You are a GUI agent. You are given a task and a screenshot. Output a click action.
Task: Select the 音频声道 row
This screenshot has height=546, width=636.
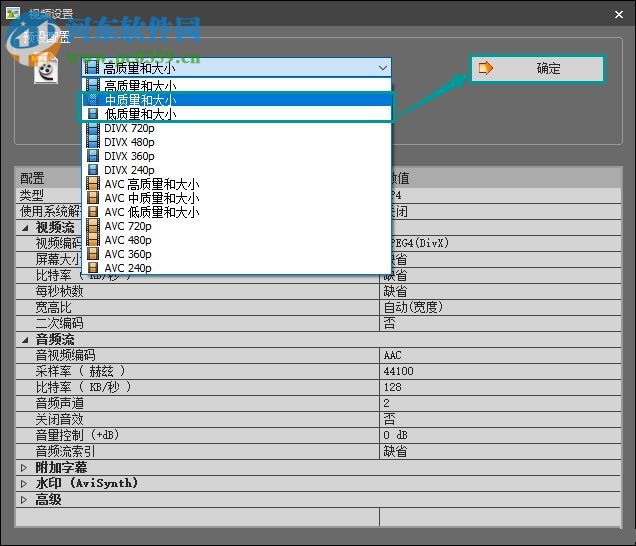coord(318,403)
